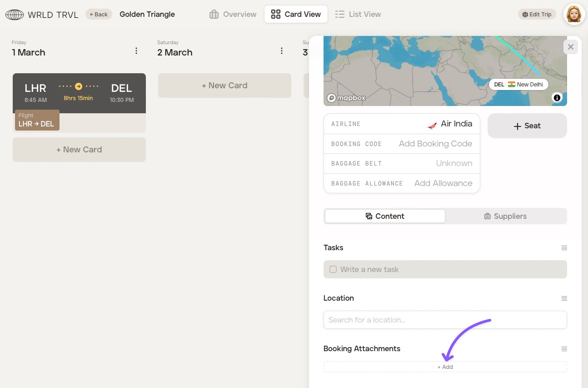Add a seat with + Seat
The width and height of the screenshot is (588, 388).
(527, 126)
